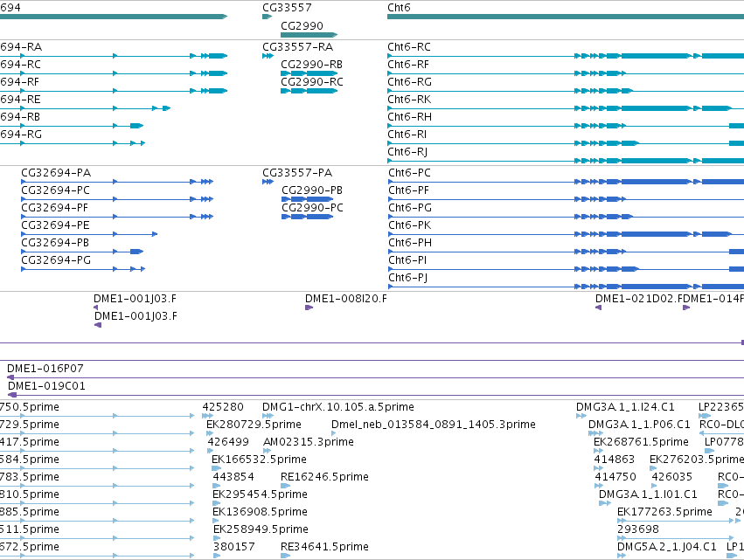
Task: Click the DME1-008I20.F feature label
Action: (x=346, y=299)
